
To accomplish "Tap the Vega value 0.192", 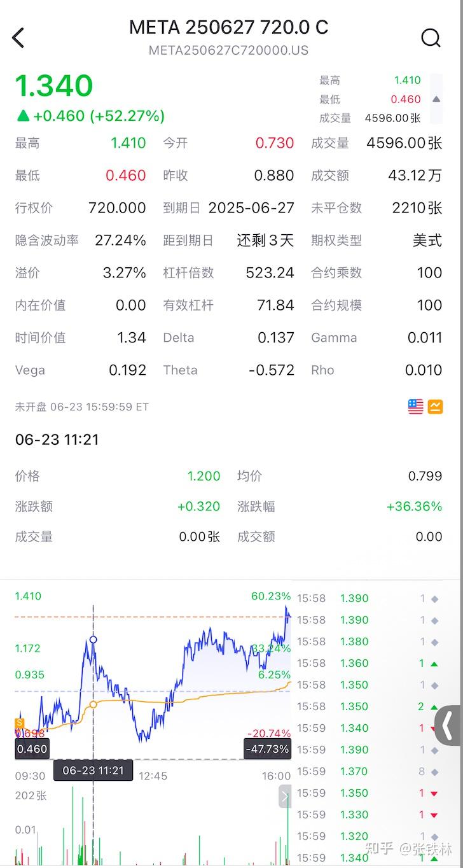I will click(128, 370).
